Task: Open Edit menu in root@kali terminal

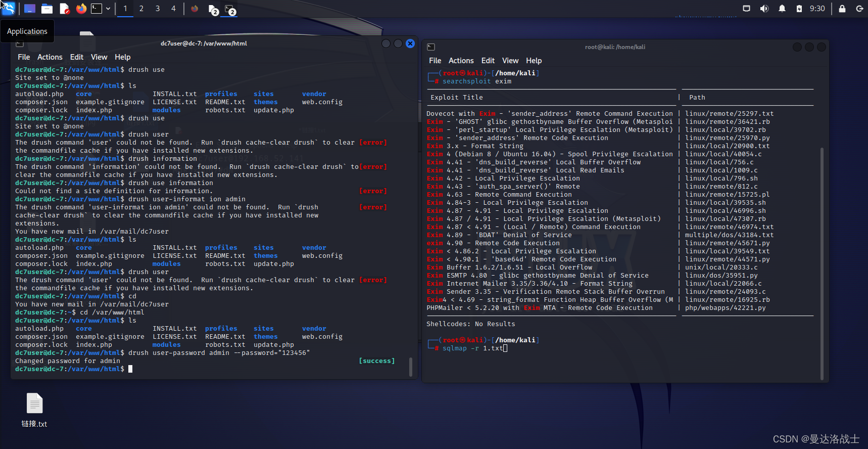Action: [x=488, y=61]
